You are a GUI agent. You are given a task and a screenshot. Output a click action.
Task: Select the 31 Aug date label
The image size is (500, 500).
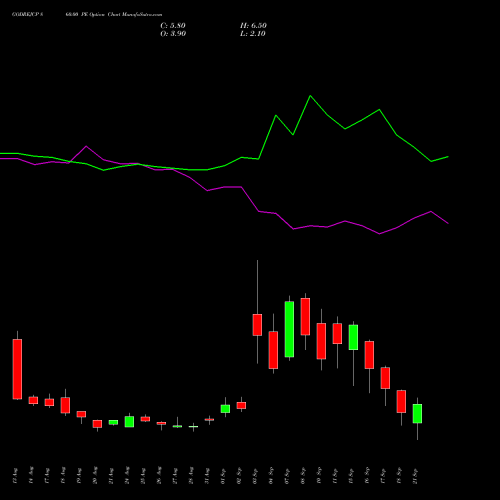click(x=207, y=476)
